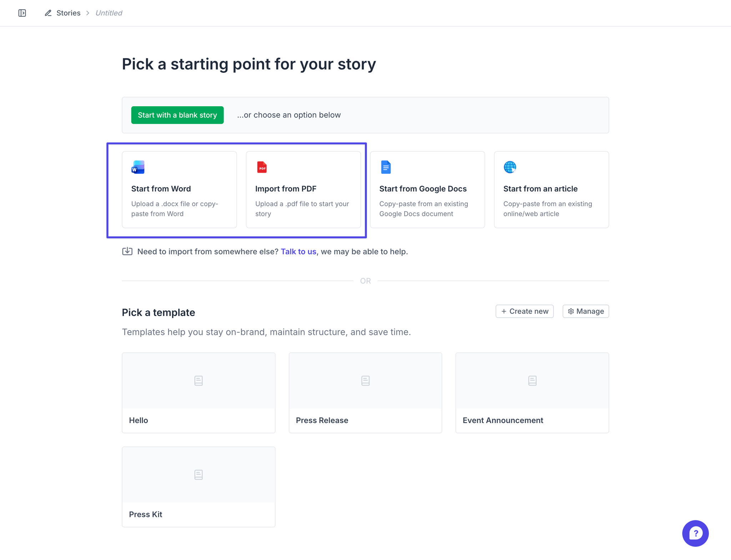Select the Untitled breadcrumb title
This screenshot has width=731, height=560.
(x=109, y=13)
